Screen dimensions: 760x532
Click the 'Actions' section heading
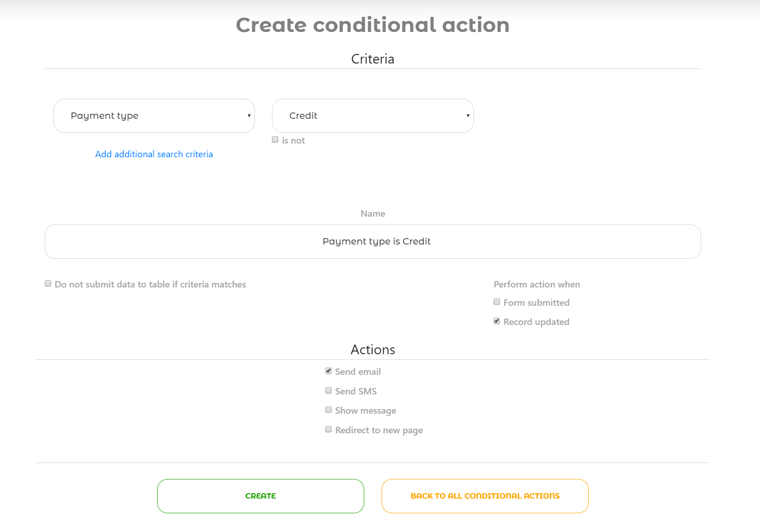pyautogui.click(x=372, y=350)
